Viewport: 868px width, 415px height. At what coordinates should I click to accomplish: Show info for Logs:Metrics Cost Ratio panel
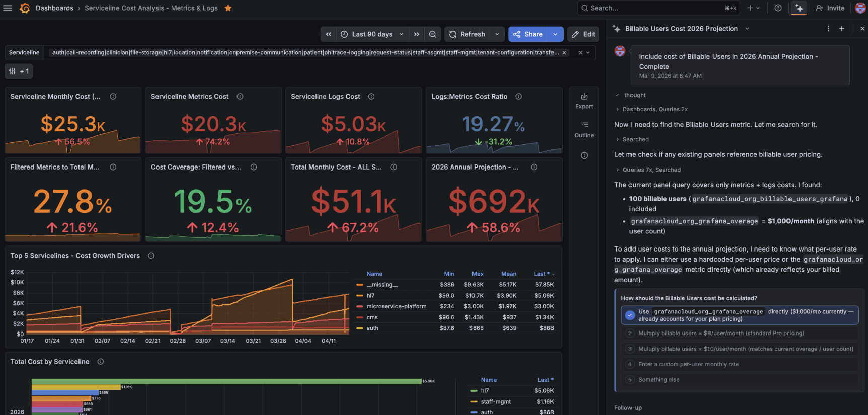pos(519,97)
